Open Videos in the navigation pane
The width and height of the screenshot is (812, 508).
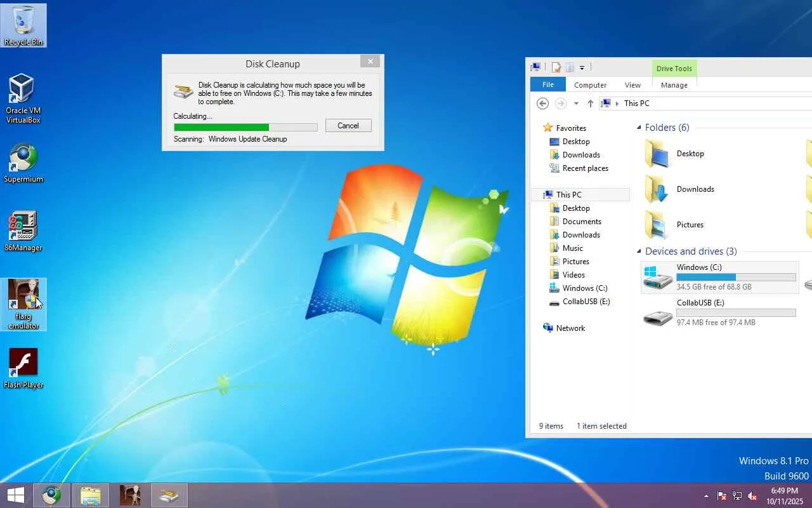(573, 275)
